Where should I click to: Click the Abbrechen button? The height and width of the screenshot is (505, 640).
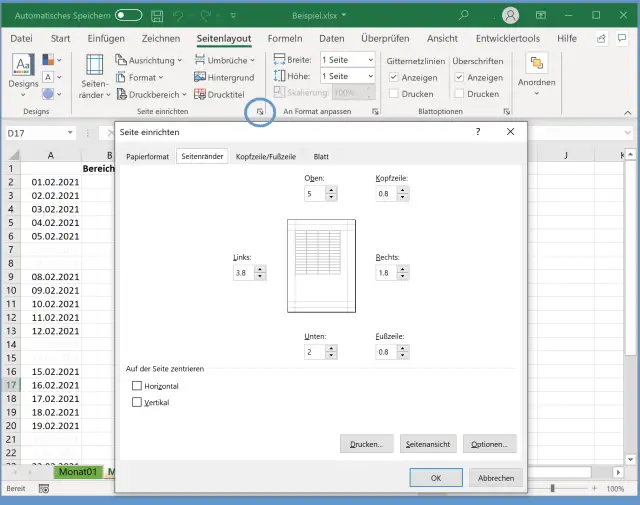[496, 478]
